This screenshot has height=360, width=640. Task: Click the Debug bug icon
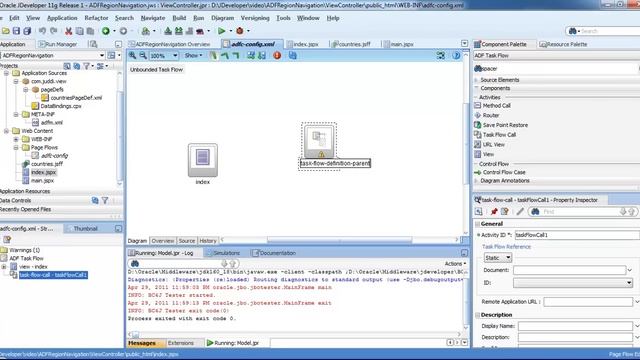(x=240, y=31)
